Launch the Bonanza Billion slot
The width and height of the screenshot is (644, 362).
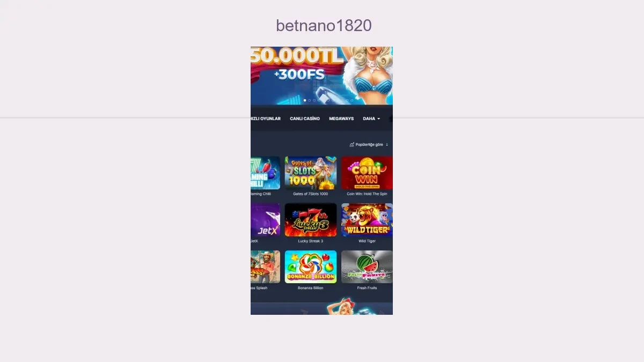[311, 267]
